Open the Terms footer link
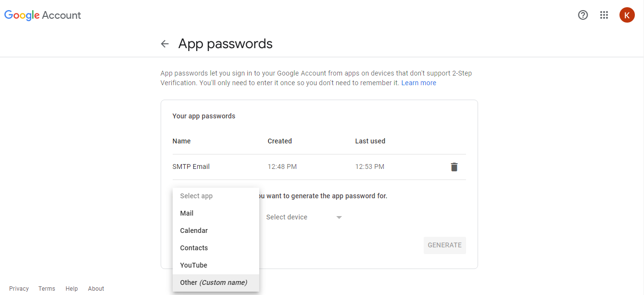This screenshot has width=644, height=295. click(x=47, y=289)
